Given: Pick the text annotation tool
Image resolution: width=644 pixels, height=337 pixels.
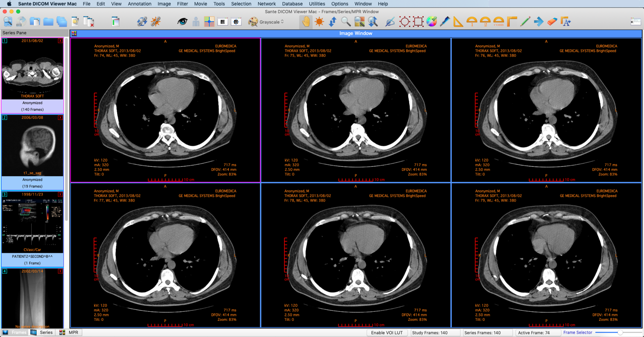Looking at the screenshot, I should coord(566,22).
